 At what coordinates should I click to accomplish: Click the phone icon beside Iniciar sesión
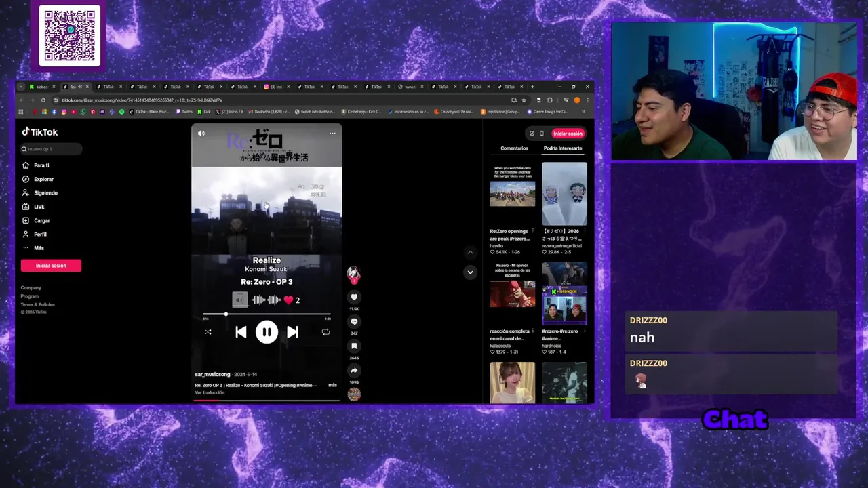click(541, 134)
